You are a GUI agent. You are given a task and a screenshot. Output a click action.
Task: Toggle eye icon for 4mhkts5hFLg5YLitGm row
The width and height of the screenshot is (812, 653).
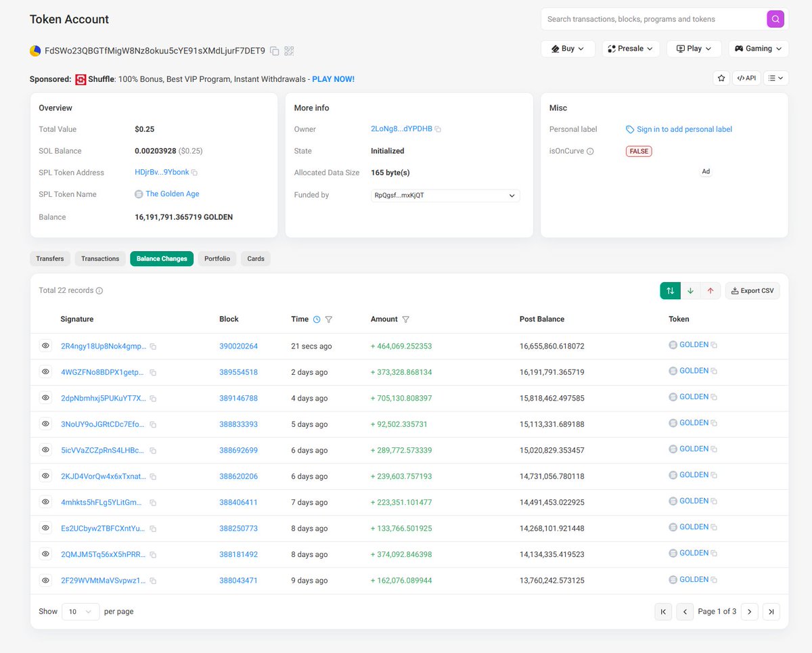[x=45, y=502]
